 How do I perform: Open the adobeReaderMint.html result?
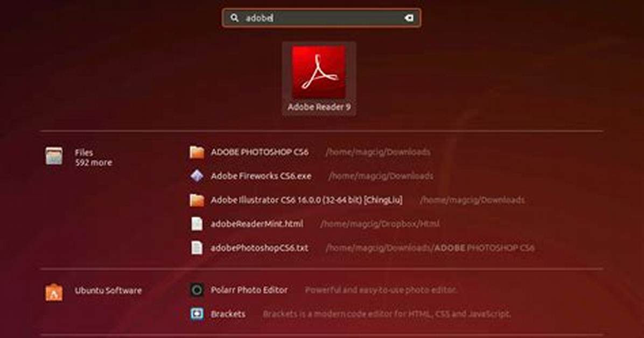(257, 224)
